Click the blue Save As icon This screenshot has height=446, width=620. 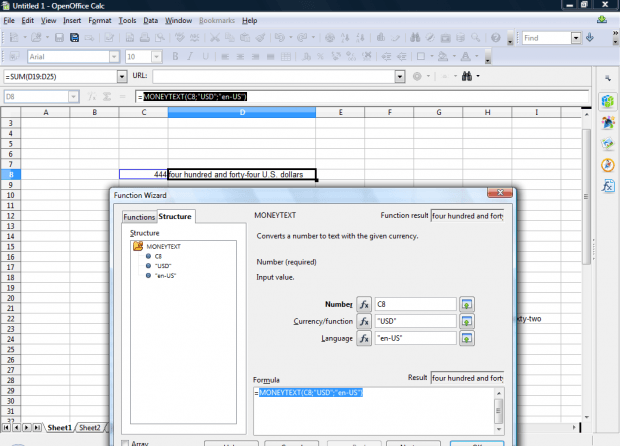click(x=74, y=38)
